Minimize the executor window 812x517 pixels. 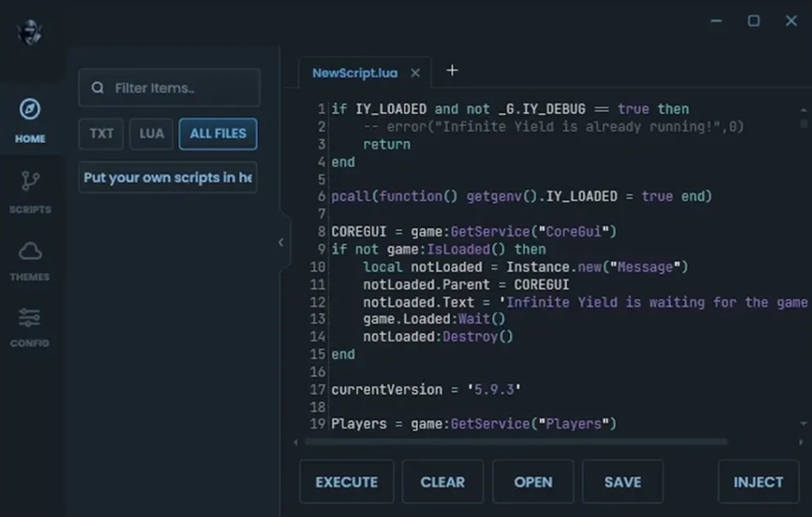click(x=716, y=20)
